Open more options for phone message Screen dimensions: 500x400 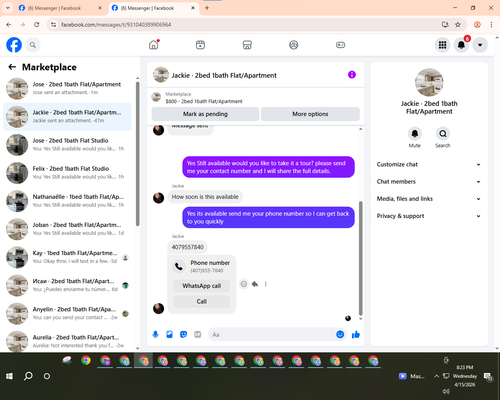click(x=266, y=284)
